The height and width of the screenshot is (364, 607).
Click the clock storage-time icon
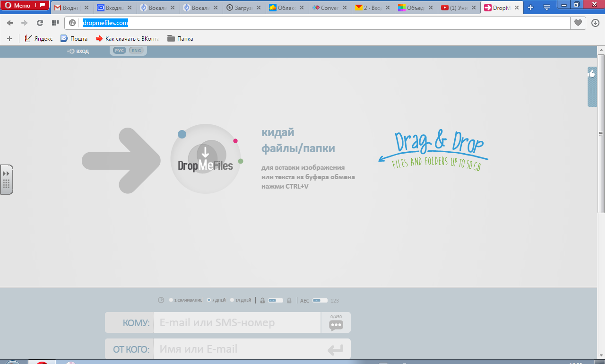click(161, 300)
